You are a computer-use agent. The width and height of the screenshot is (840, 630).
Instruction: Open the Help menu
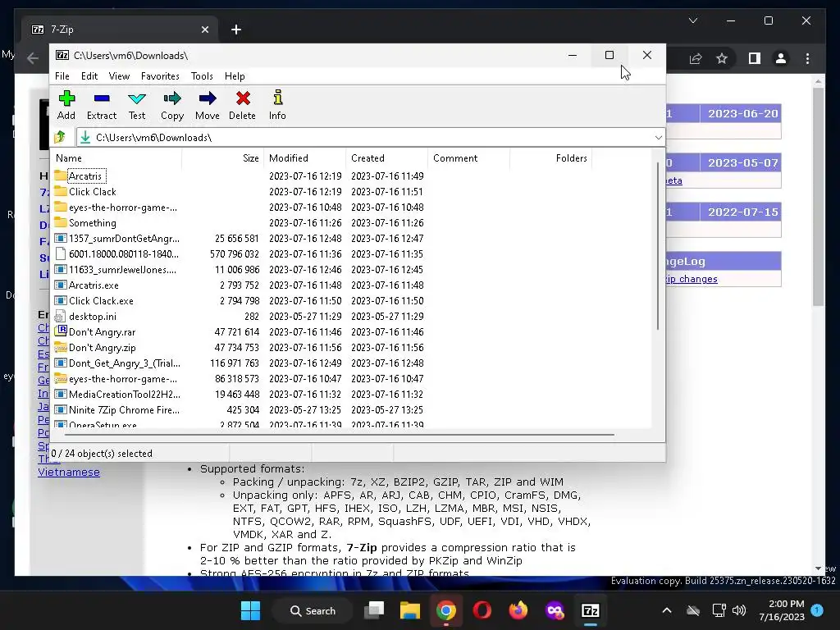point(235,76)
